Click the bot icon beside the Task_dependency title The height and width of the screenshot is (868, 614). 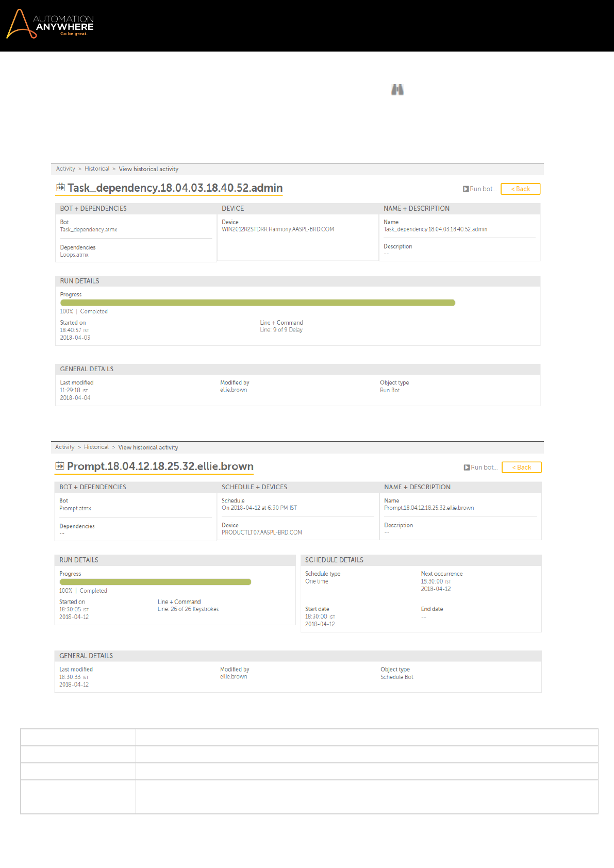(60, 188)
